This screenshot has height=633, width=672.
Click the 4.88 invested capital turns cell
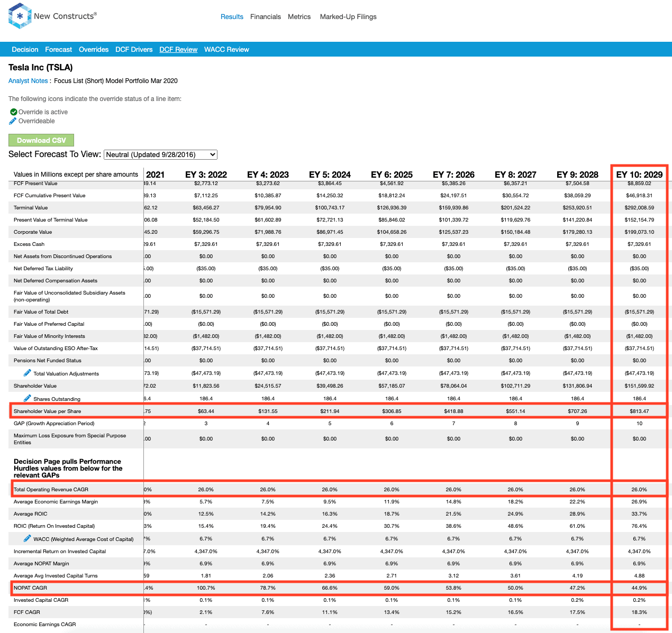(x=639, y=576)
